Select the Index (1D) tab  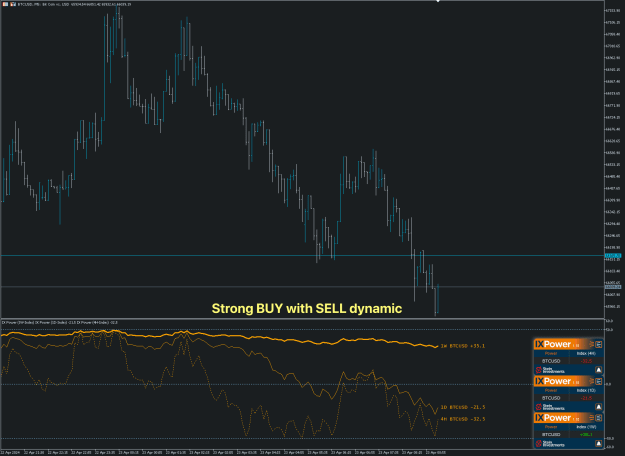coord(586,390)
